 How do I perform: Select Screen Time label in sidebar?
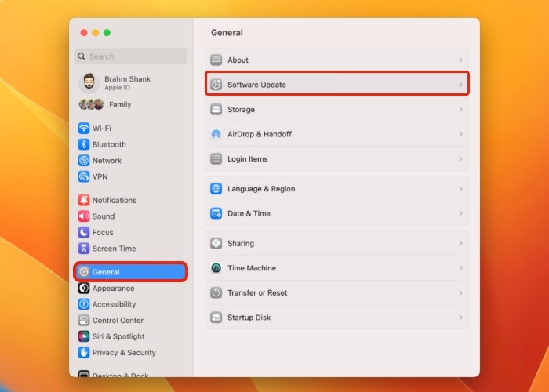point(115,249)
